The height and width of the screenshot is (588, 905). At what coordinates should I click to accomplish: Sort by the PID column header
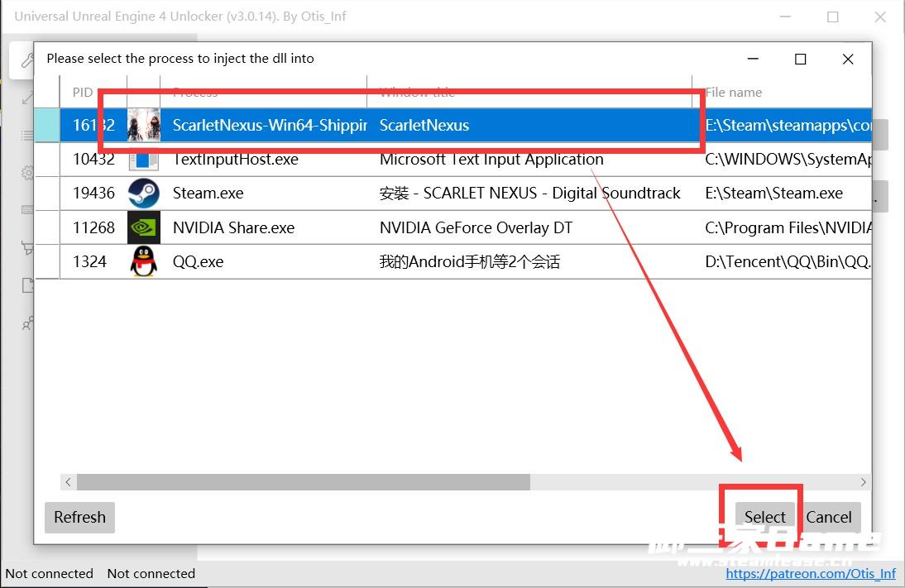(x=83, y=93)
